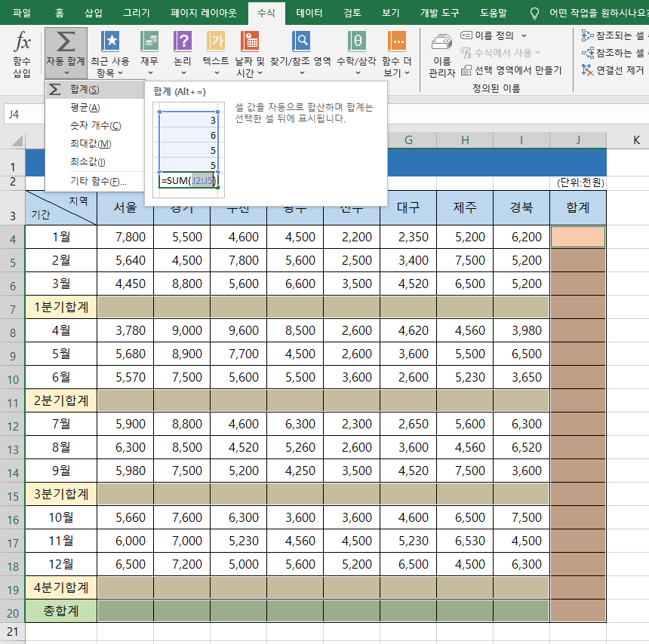Click 대구 8월 value 3,600
Image resolution: width=649 pixels, height=644 pixels.
[408, 447]
